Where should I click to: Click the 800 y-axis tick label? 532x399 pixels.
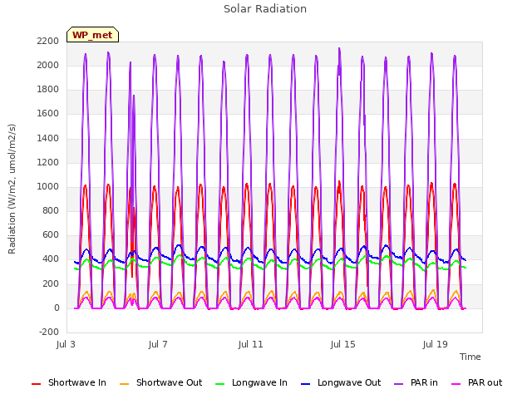pos(51,210)
